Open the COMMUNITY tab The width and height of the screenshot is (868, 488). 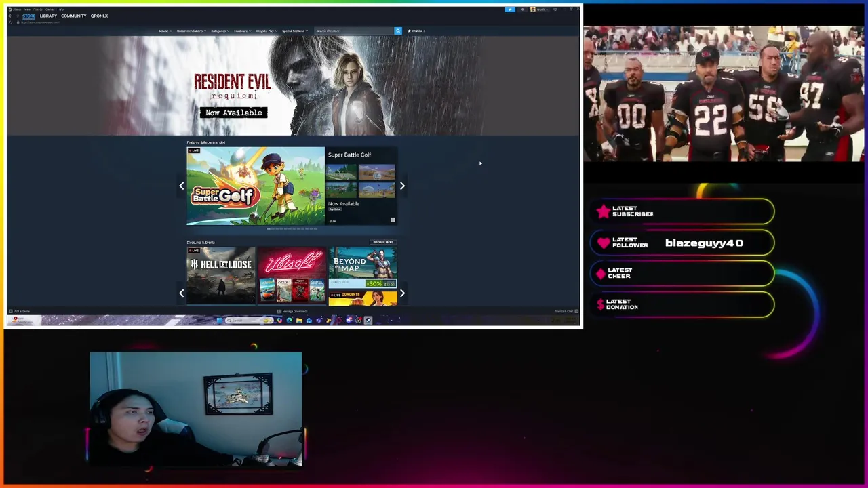point(73,16)
